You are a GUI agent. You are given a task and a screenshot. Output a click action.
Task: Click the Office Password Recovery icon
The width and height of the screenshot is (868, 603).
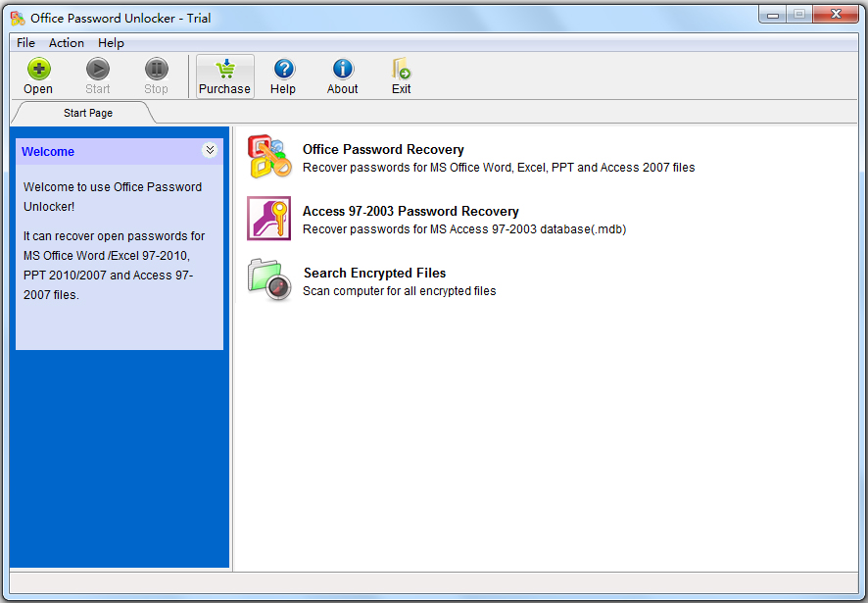pos(269,157)
